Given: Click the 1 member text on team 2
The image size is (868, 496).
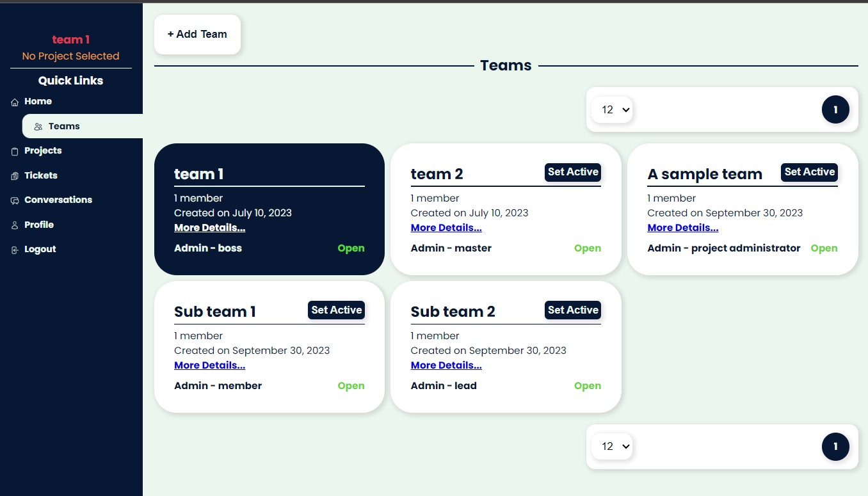Looking at the screenshot, I should (x=435, y=198).
